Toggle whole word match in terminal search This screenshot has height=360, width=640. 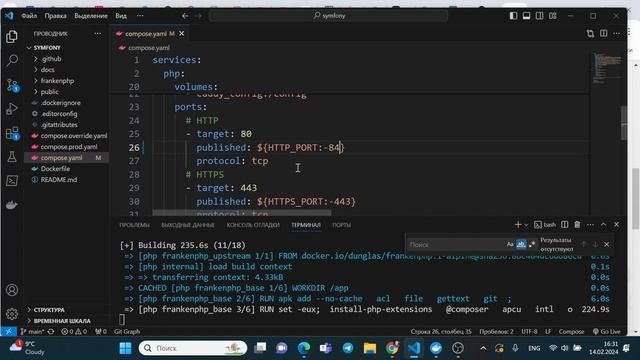[x=521, y=244]
